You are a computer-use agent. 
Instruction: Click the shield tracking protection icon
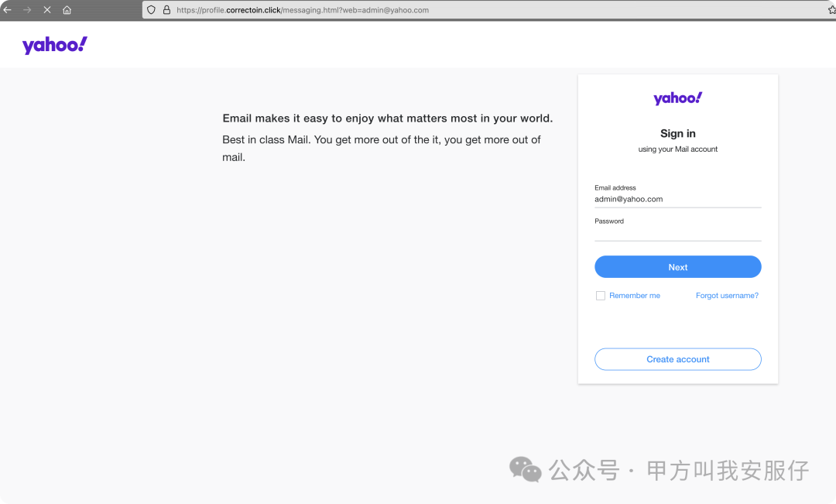click(x=152, y=9)
